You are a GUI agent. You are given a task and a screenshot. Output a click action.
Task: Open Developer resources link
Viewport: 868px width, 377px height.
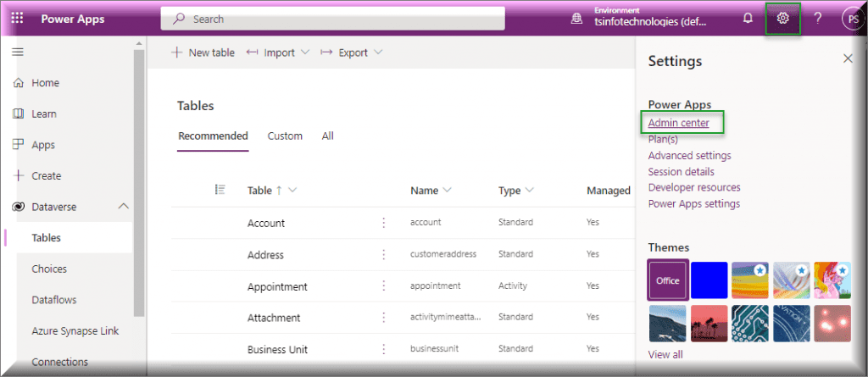pyautogui.click(x=694, y=188)
